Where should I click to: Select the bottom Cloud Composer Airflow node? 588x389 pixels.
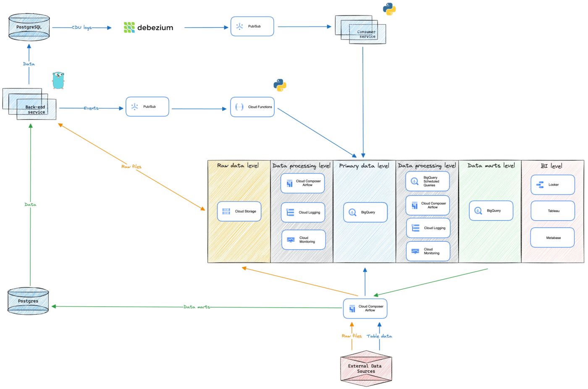[365, 308]
